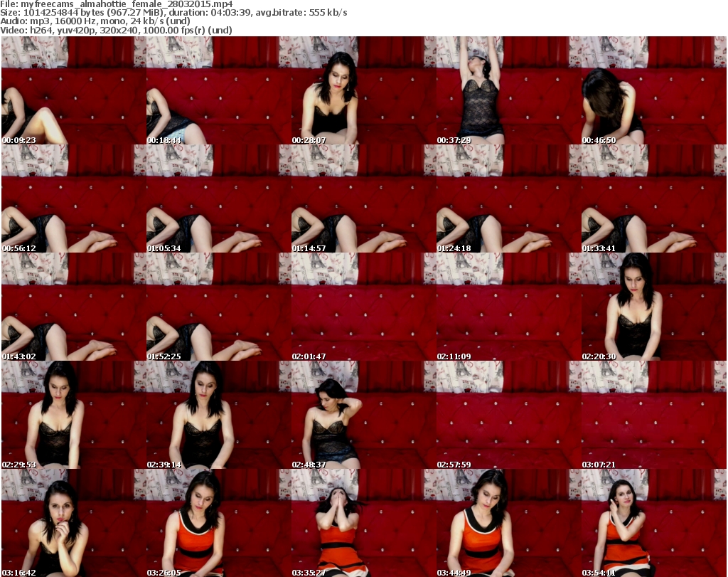728x577 pixels.
Task: Select the thumbnail at 00:46:50
Action: click(654, 90)
